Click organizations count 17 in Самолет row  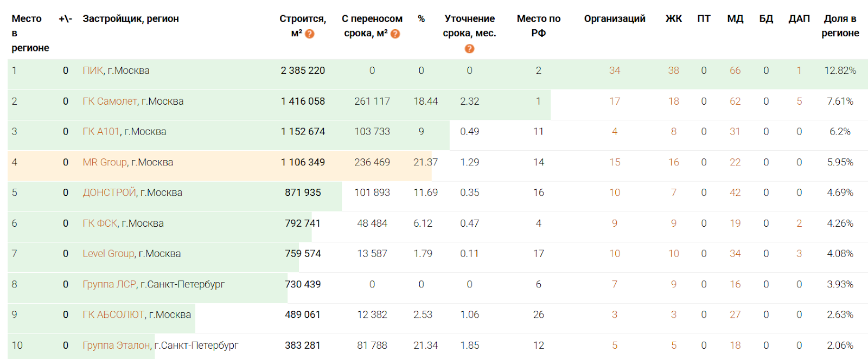pyautogui.click(x=615, y=101)
